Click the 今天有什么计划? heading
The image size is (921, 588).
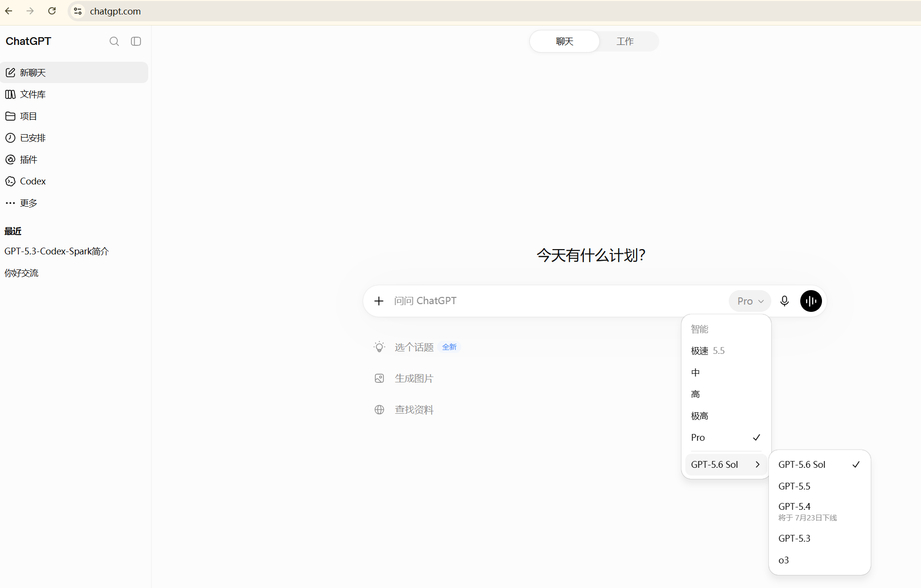pos(591,255)
